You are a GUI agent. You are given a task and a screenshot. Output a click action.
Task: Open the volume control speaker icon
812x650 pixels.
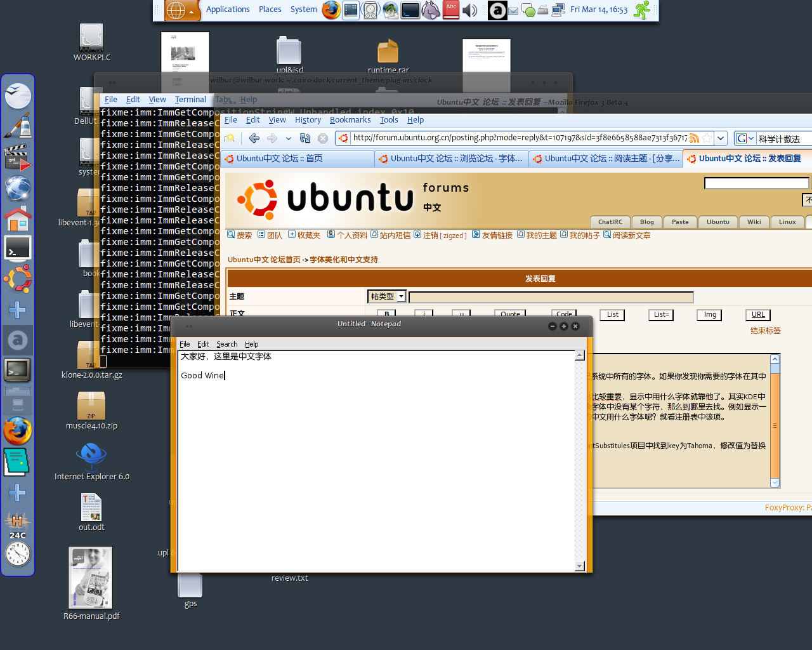pyautogui.click(x=470, y=10)
